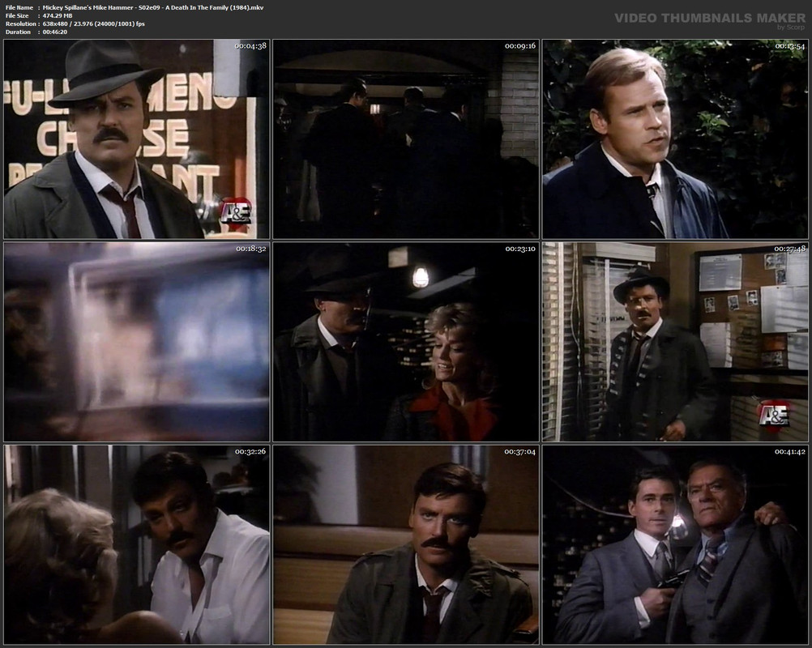Click the 00:18:32 timestamp label
This screenshot has width=812, height=648.
[250, 249]
